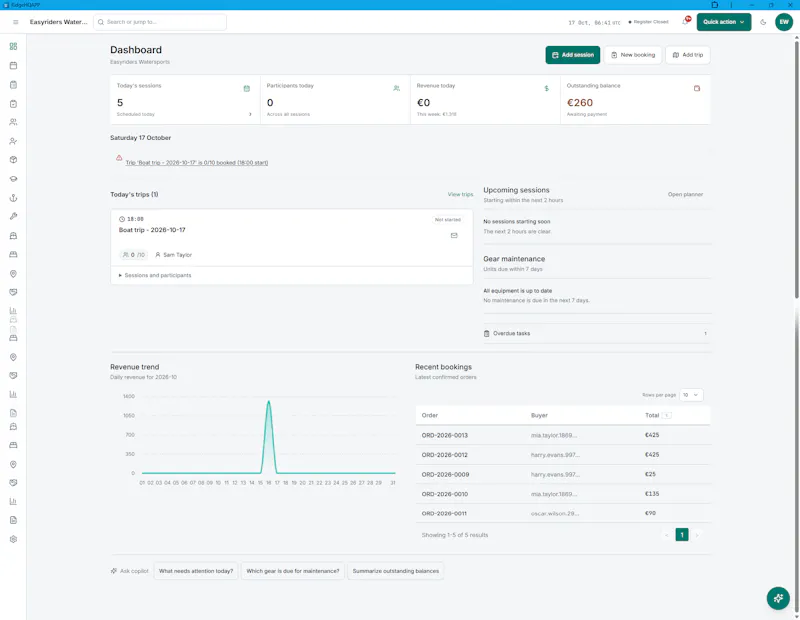Open the settings gear icon in sidebar

(13, 539)
